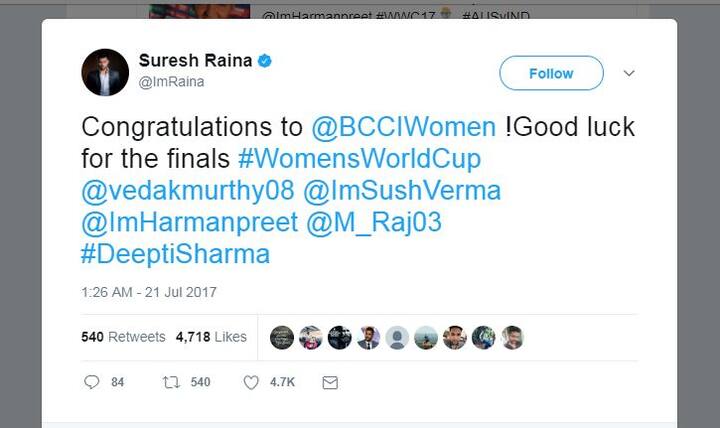Click the blue verified badge beside Suresh Raina

(x=265, y=60)
